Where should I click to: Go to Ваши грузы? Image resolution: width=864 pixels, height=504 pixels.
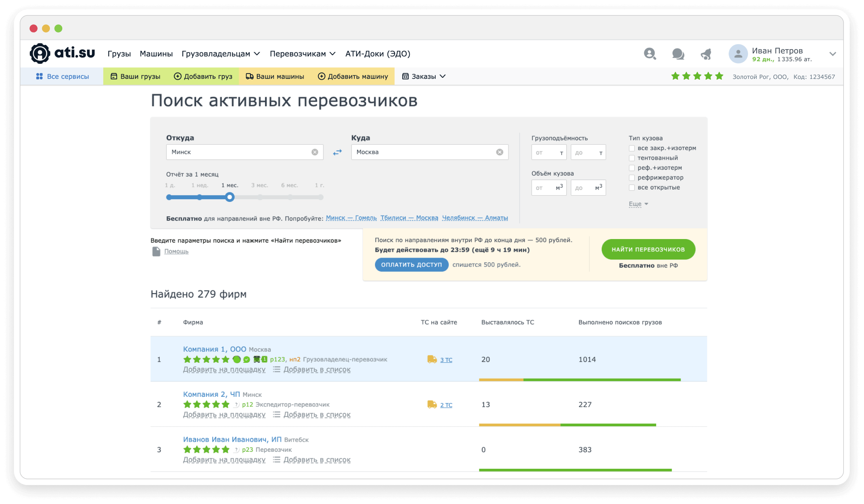135,76
